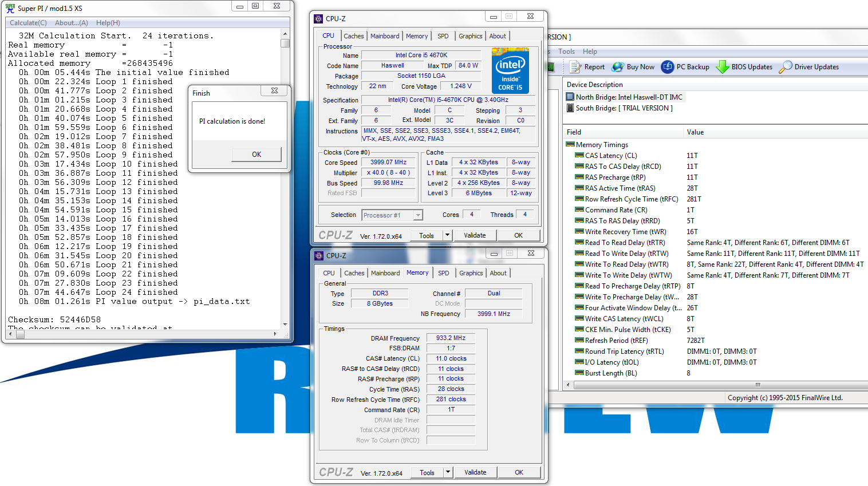Click the Name field Intel Core i5 4670K

(421, 56)
